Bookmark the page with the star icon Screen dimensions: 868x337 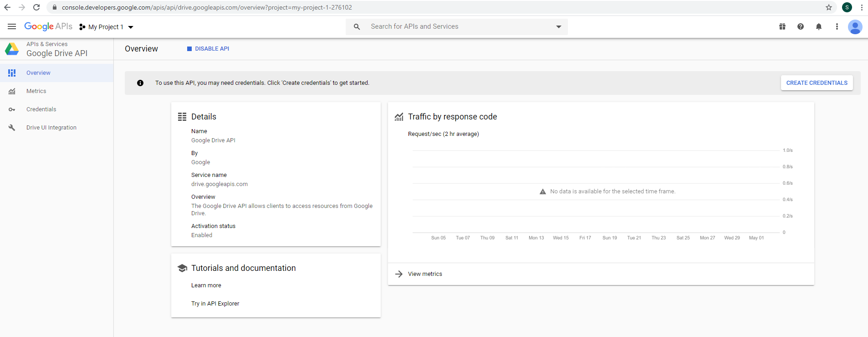829,7
